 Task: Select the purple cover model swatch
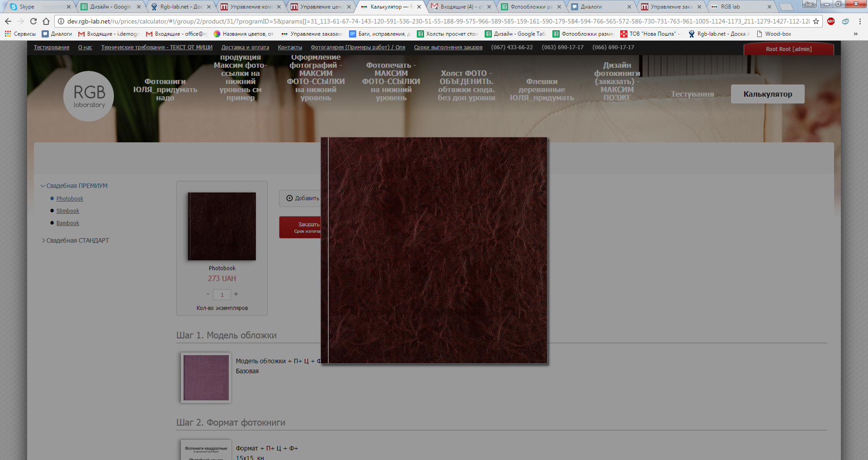206,378
